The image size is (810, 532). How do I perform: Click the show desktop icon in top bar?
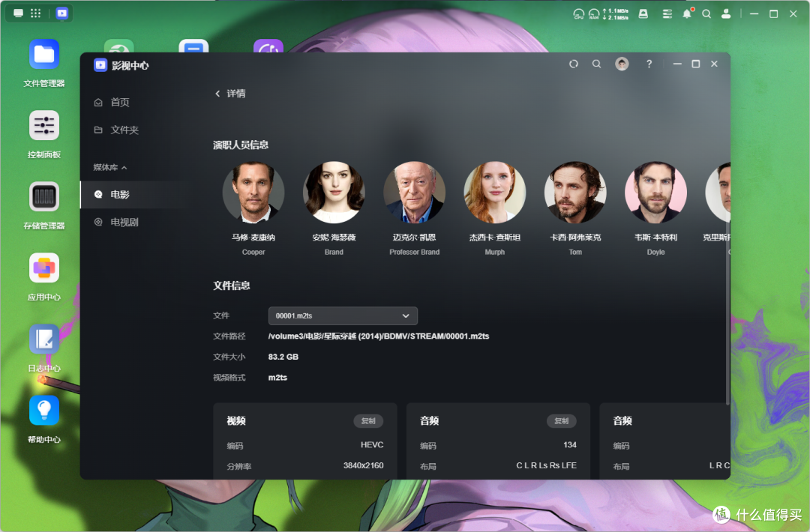click(19, 13)
